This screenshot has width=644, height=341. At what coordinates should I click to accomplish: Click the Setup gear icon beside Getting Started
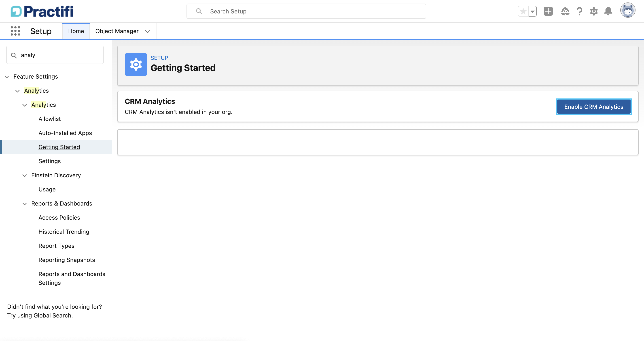click(x=136, y=64)
